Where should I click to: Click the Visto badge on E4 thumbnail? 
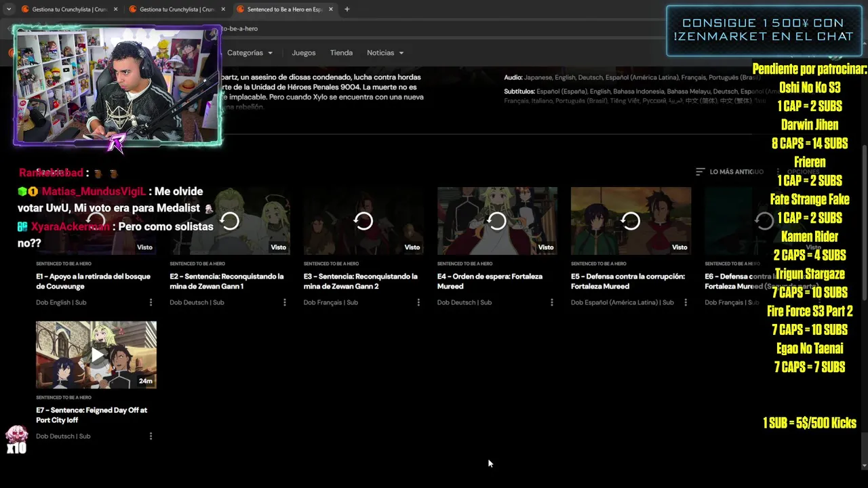pos(546,247)
